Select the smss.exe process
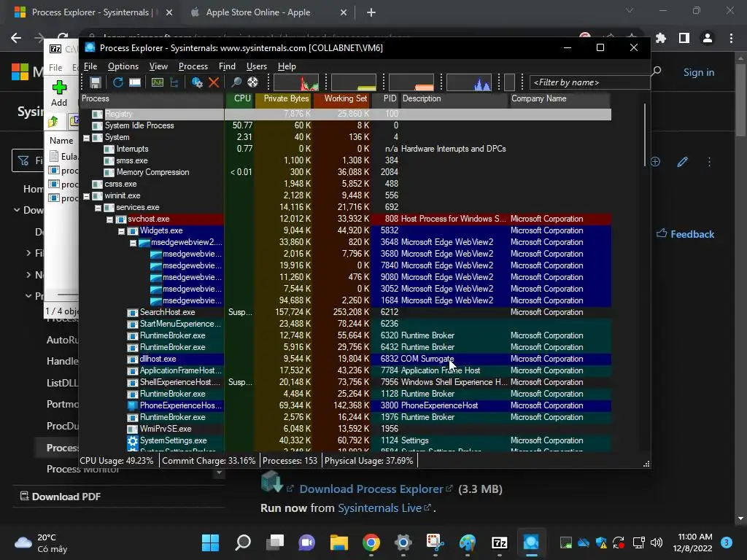The height and width of the screenshot is (560, 747). point(132,160)
